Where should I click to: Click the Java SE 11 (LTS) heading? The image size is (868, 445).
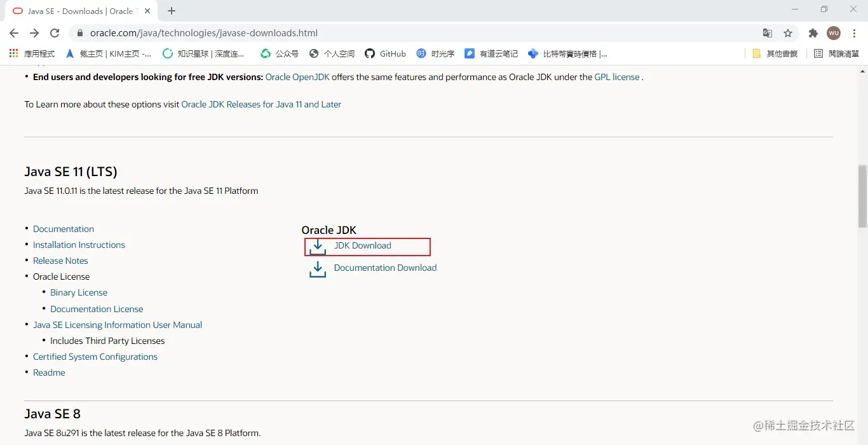point(71,172)
